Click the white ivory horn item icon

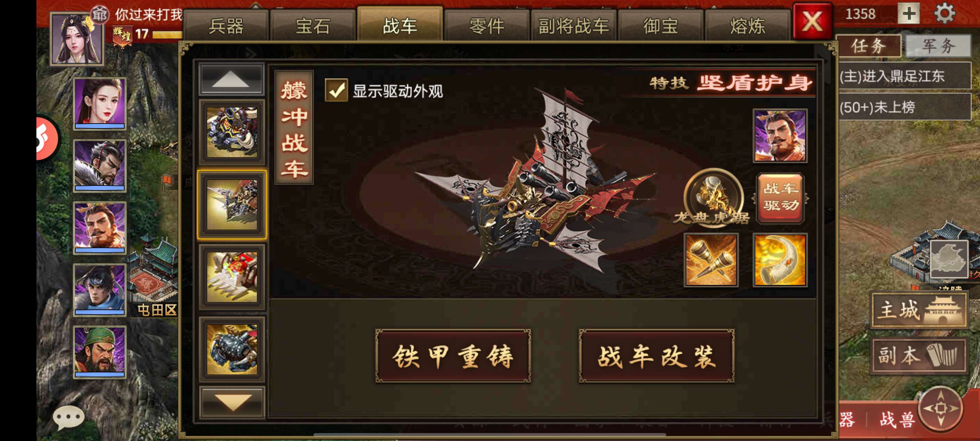[x=780, y=260]
